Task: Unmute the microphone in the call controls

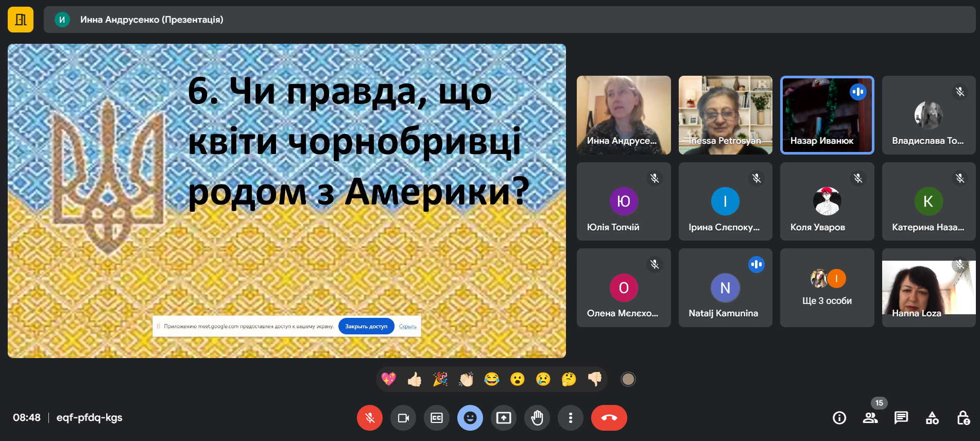Action: coord(369,418)
